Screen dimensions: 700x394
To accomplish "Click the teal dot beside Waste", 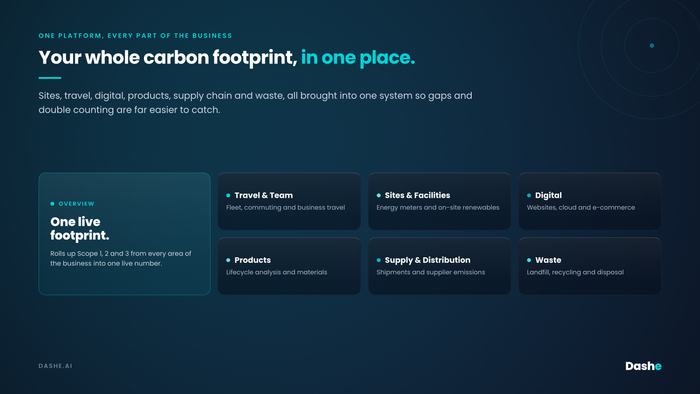I will (529, 260).
